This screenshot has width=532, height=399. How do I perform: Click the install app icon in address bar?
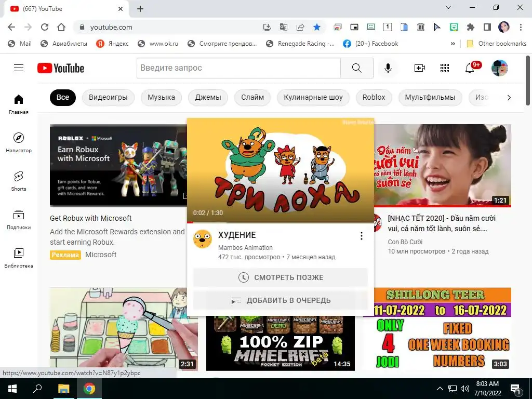[267, 27]
